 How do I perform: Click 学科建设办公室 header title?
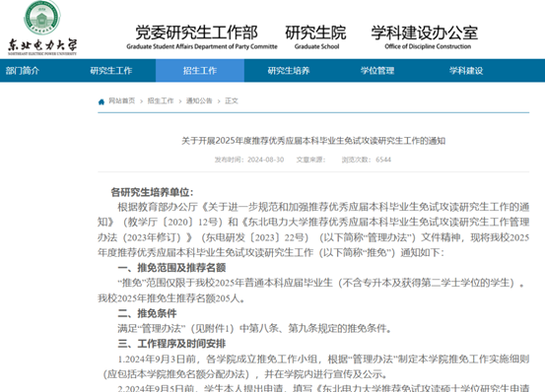[425, 37]
